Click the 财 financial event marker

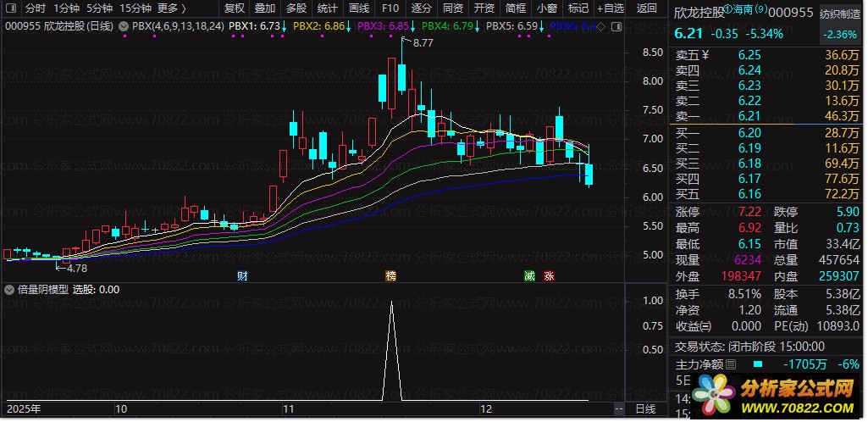[242, 276]
